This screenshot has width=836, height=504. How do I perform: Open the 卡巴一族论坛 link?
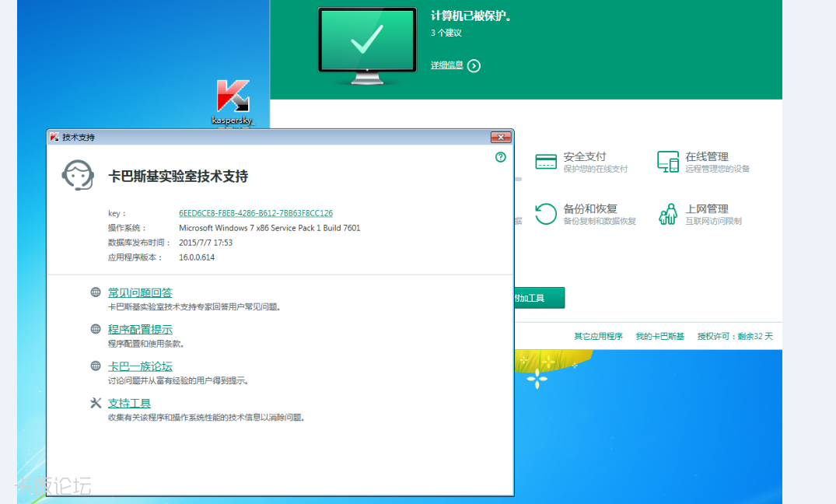coord(140,366)
